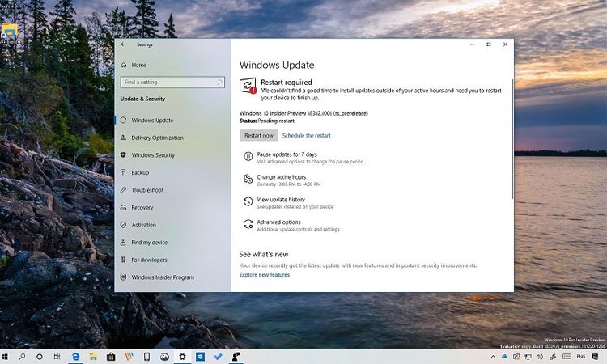Image resolution: width=607 pixels, height=364 pixels.
Task: Click the Advanced options sync icon
Action: pyautogui.click(x=248, y=224)
